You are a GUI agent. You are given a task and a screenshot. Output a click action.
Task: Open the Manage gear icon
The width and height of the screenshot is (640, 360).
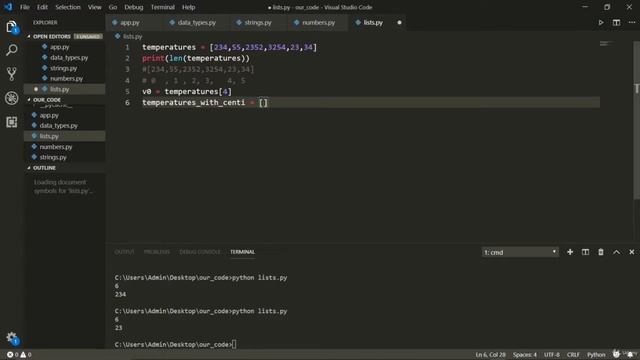coord(11,338)
